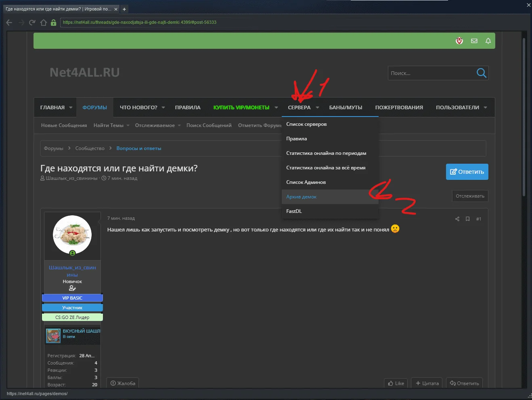Open notifications via the bell icon
Viewport: 532px width, 400px height.
(488, 41)
